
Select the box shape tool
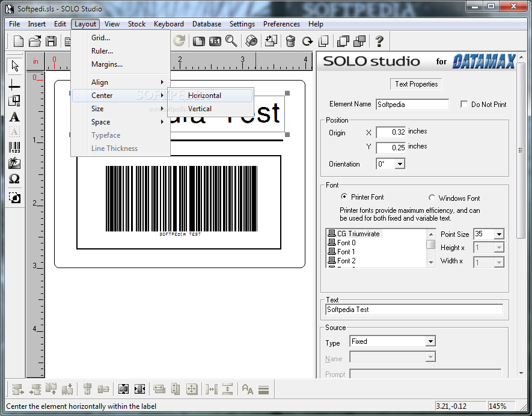[14, 101]
